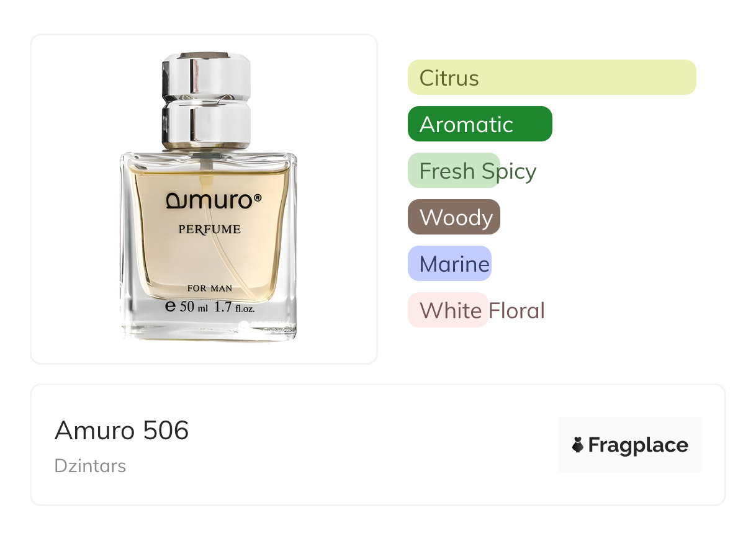The image size is (756, 536).
Task: Select the blue Marine accord bar
Action: pyautogui.click(x=449, y=264)
